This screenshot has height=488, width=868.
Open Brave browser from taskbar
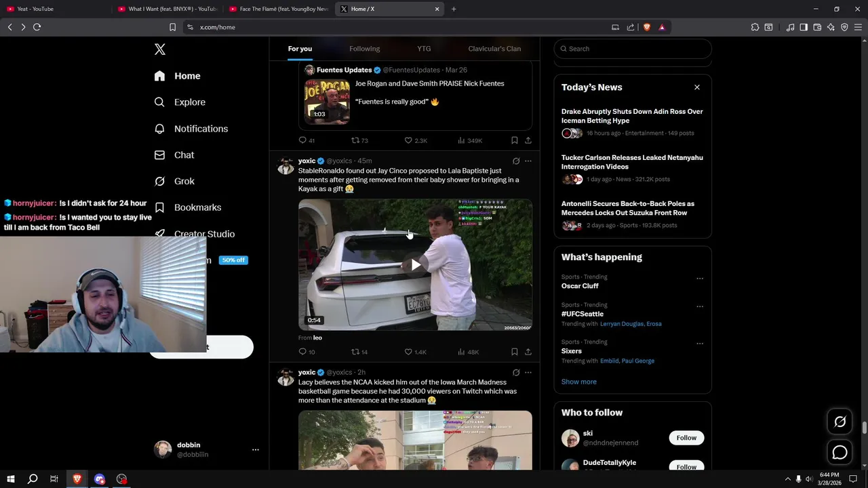(x=77, y=479)
